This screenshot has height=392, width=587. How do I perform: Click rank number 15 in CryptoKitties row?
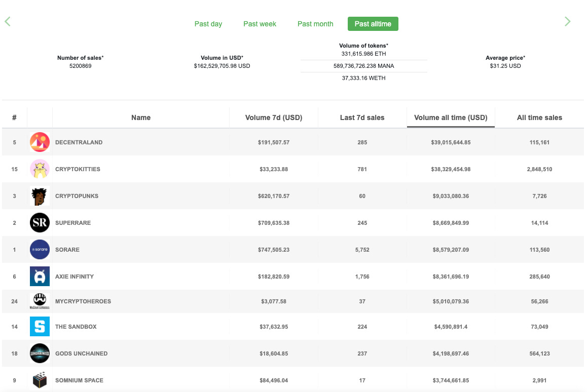[15, 170]
